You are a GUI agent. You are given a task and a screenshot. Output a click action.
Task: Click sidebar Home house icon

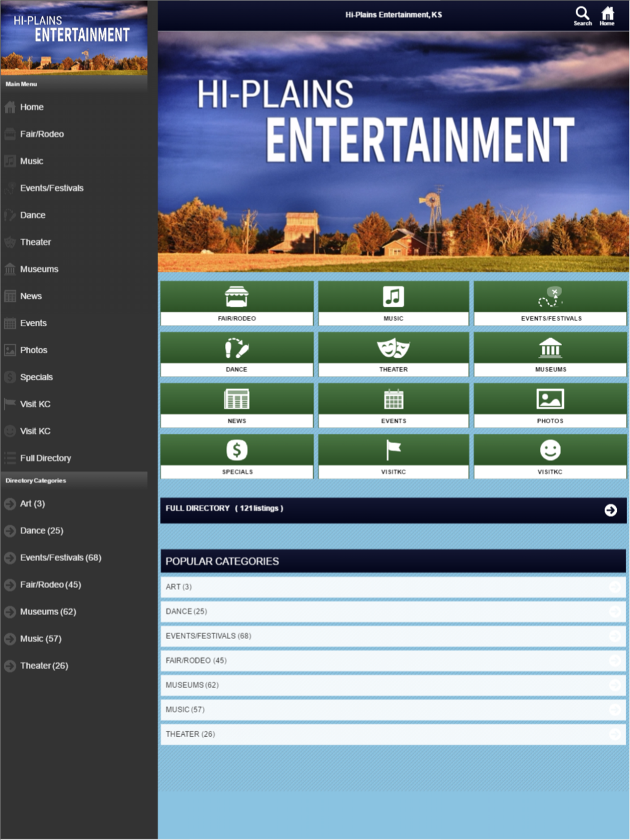10,107
